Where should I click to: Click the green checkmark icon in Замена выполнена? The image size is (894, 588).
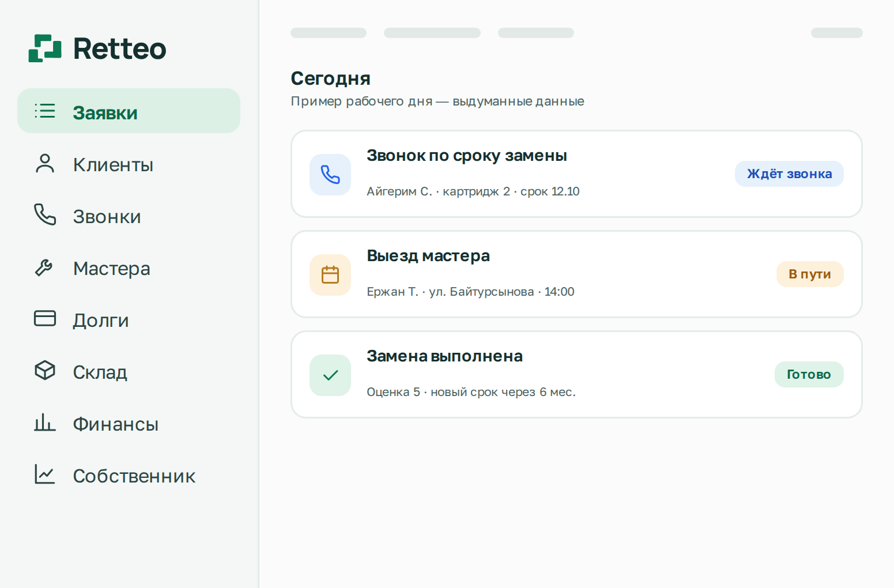coord(330,375)
